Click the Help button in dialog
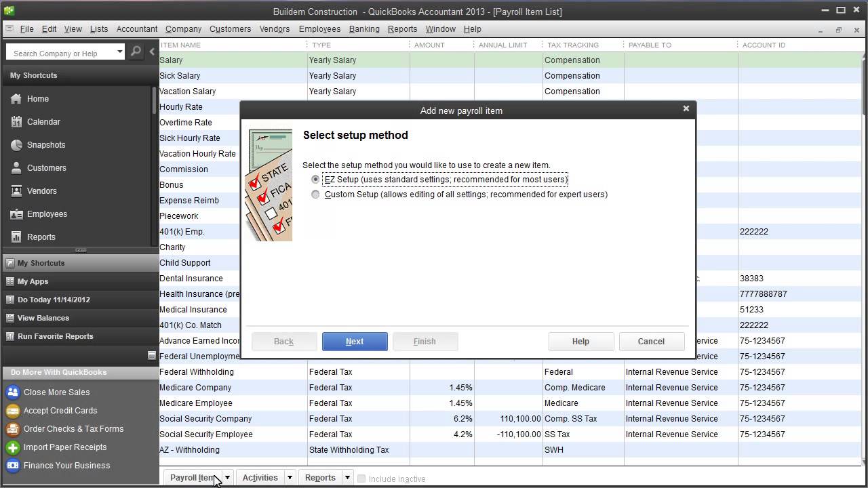868x488 pixels. [x=580, y=342]
